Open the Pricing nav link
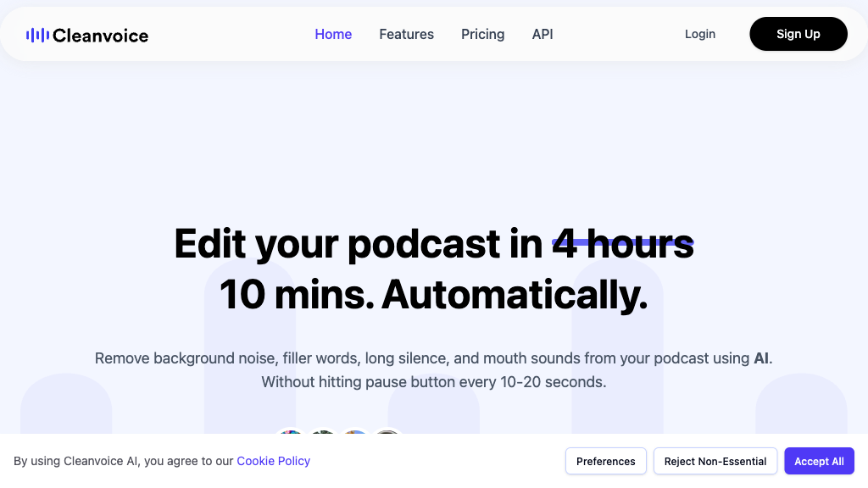The image size is (868, 488). (x=482, y=35)
